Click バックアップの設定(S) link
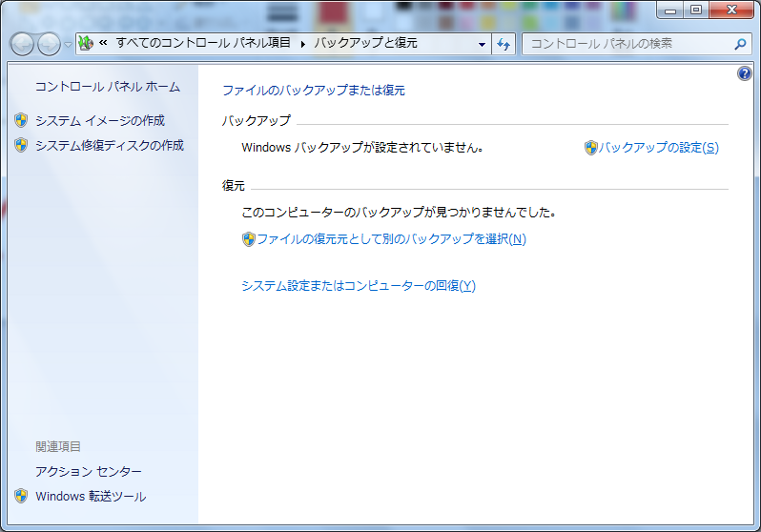This screenshot has height=532, width=761. (x=658, y=148)
